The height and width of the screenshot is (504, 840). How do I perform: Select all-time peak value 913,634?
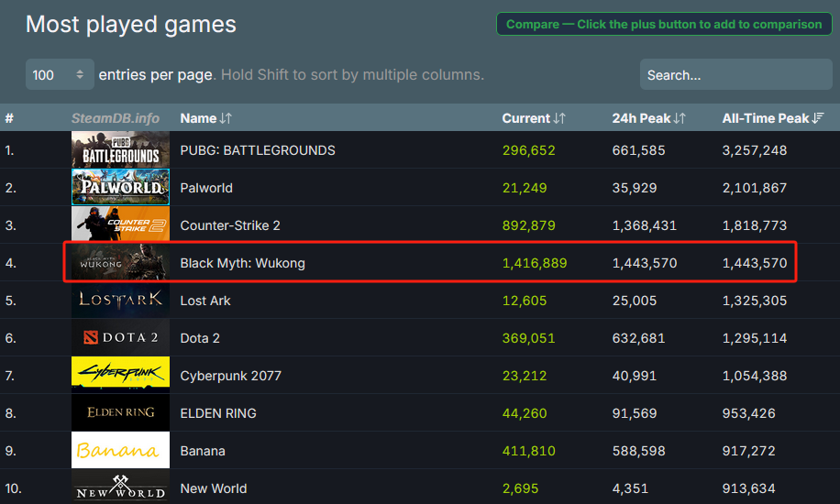(748, 488)
